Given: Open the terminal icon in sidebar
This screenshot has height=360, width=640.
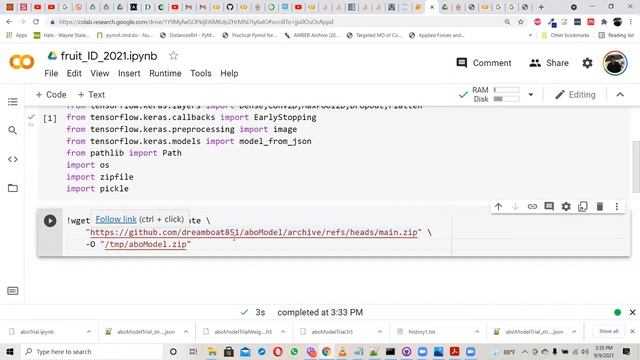Looking at the screenshot, I should [x=13, y=291].
